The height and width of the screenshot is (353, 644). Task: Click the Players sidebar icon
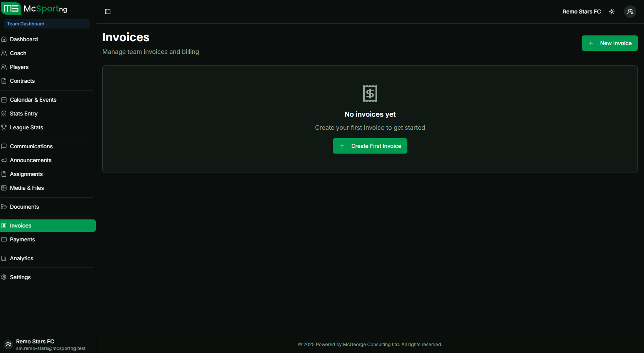coord(4,67)
